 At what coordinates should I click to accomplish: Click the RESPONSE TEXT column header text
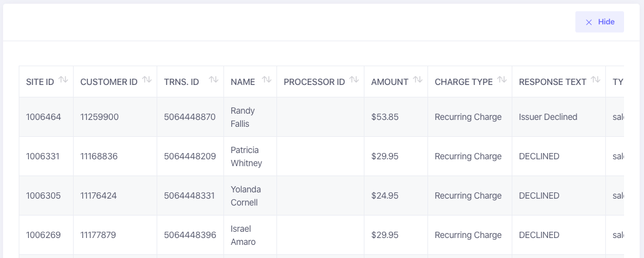pyautogui.click(x=552, y=82)
